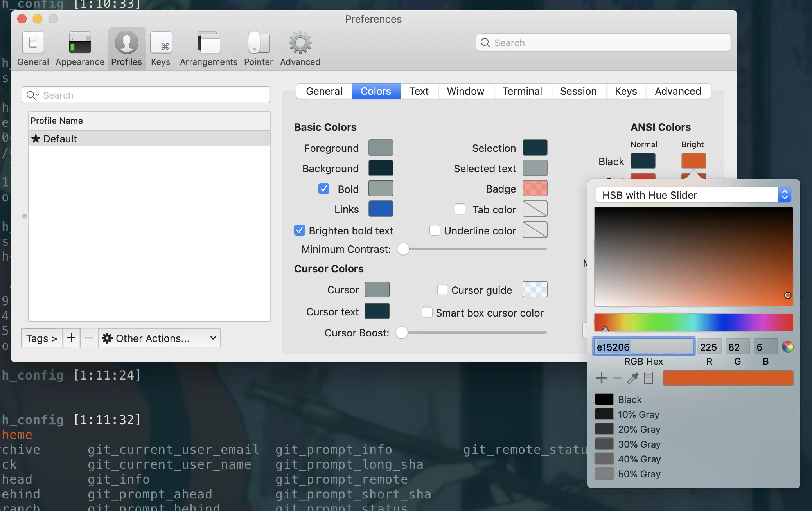
Task: Expand the Tags panel
Action: click(x=41, y=338)
